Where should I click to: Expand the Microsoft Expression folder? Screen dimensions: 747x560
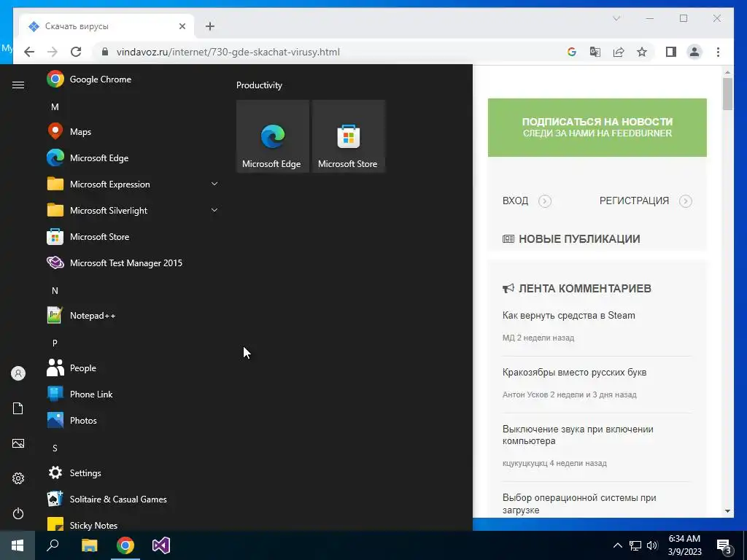133,184
